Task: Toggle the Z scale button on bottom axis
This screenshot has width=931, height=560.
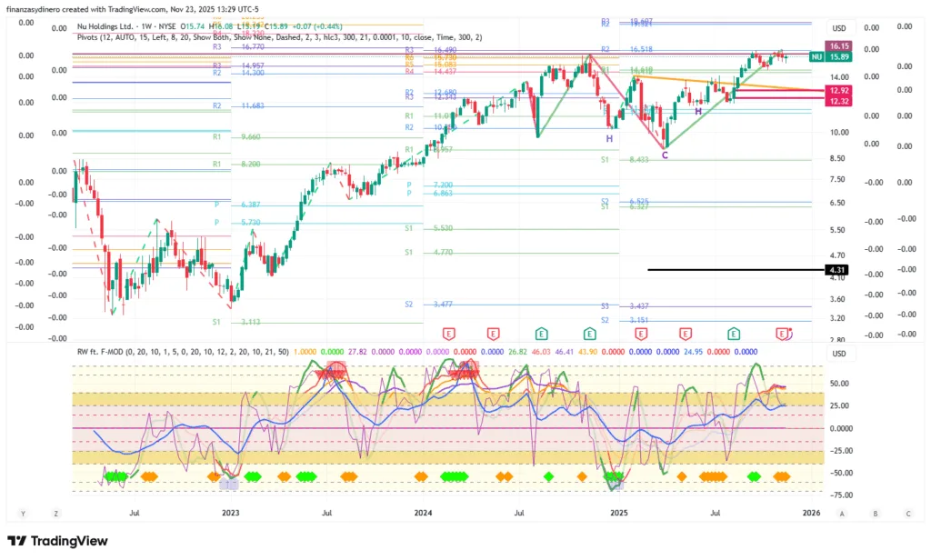Action: 55,513
